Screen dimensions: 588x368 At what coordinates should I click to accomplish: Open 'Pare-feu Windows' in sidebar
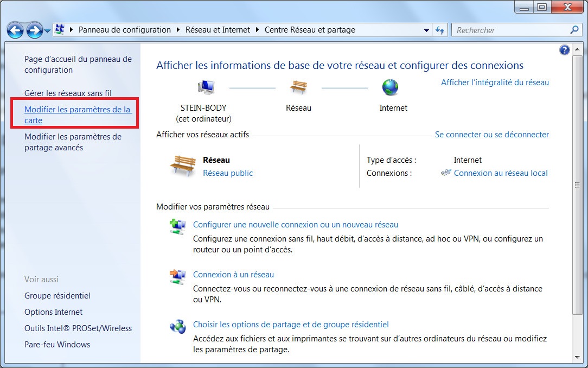57,345
